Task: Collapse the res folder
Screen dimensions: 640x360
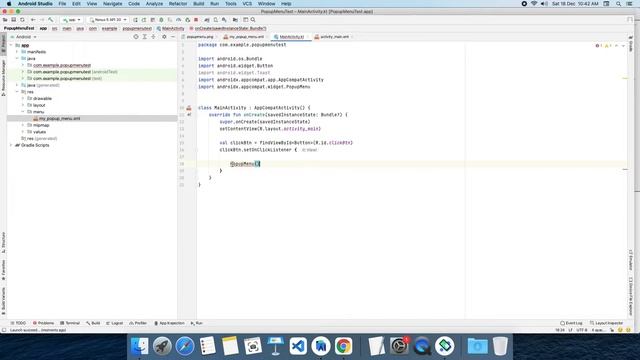Action: [17, 92]
